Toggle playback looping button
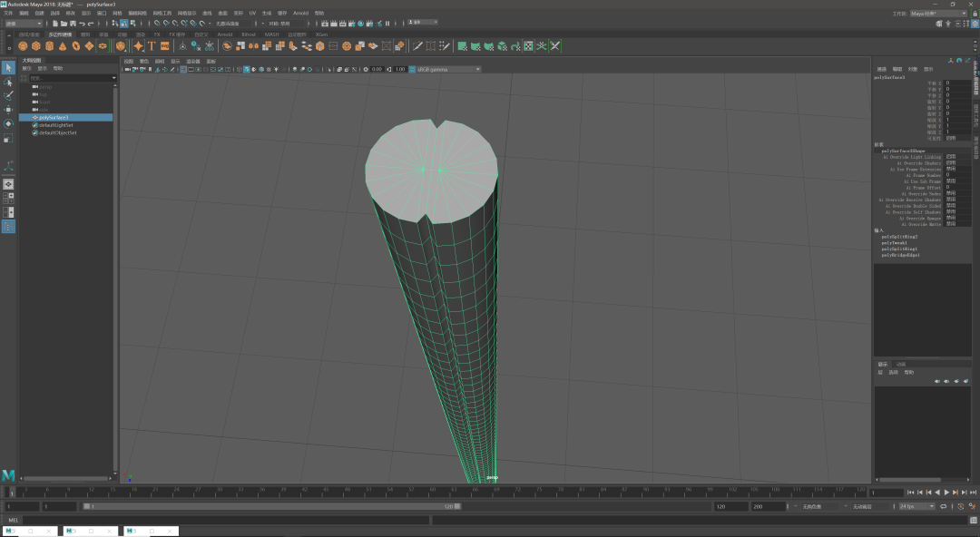This screenshot has height=537, width=980. pyautogui.click(x=943, y=506)
